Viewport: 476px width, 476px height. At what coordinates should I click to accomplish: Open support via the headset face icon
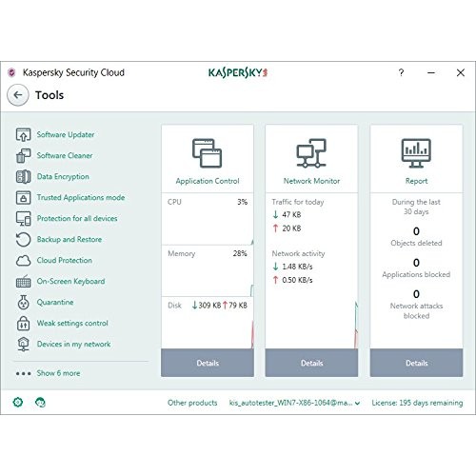coord(40,403)
